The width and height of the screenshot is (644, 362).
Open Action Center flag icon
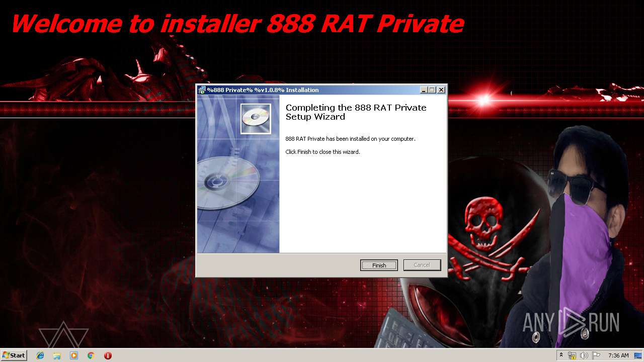596,355
